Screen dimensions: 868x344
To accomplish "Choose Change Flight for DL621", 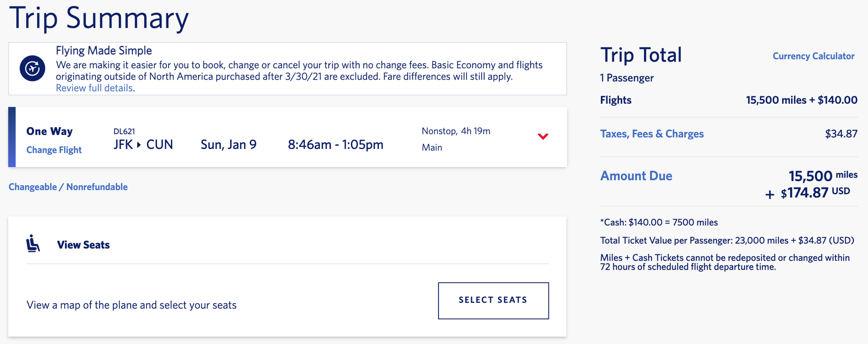I will tap(54, 150).
